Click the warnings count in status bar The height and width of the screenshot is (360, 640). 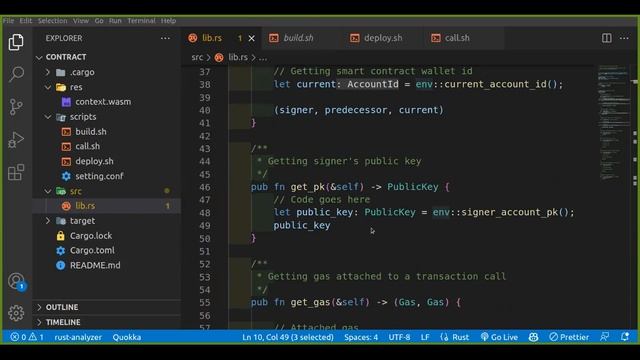click(36, 337)
